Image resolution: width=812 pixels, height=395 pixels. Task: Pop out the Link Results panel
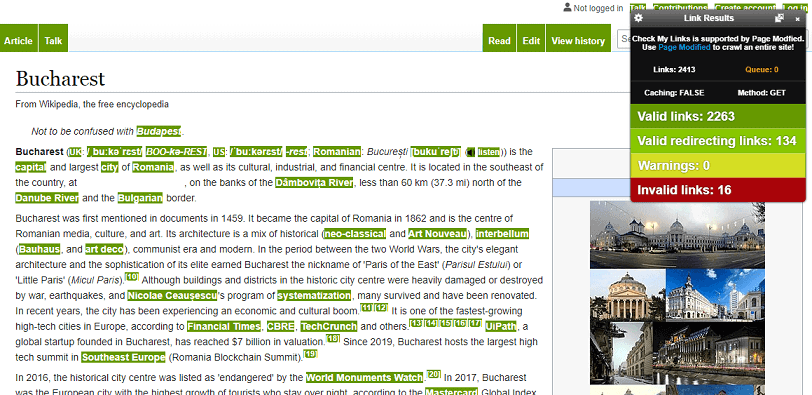779,18
